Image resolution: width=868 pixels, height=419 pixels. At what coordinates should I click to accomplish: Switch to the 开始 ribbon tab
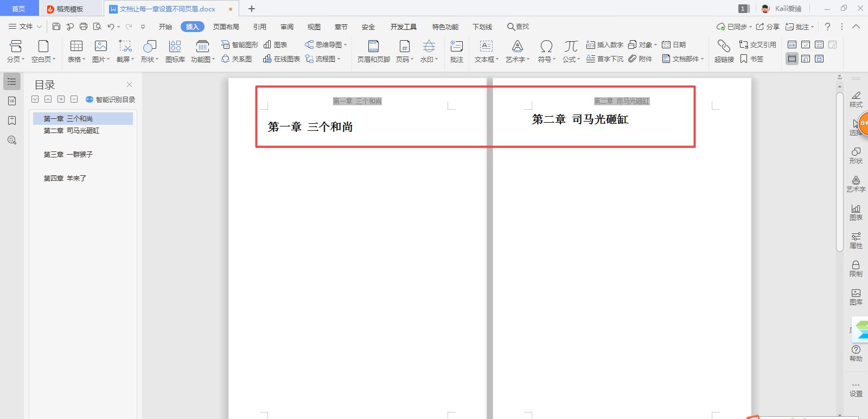point(165,27)
